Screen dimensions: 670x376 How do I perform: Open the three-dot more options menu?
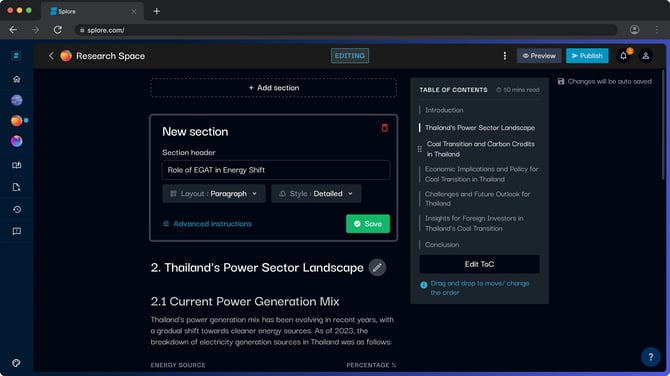[505, 56]
